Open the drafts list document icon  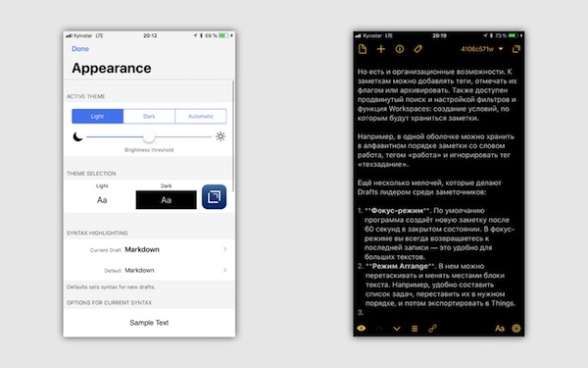click(x=363, y=49)
